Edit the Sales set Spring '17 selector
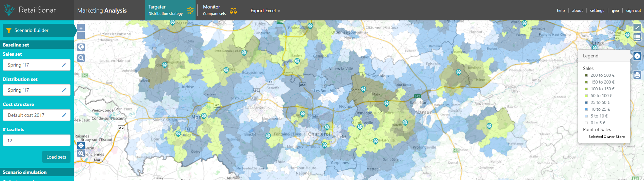This screenshot has height=181, width=644. tap(64, 65)
